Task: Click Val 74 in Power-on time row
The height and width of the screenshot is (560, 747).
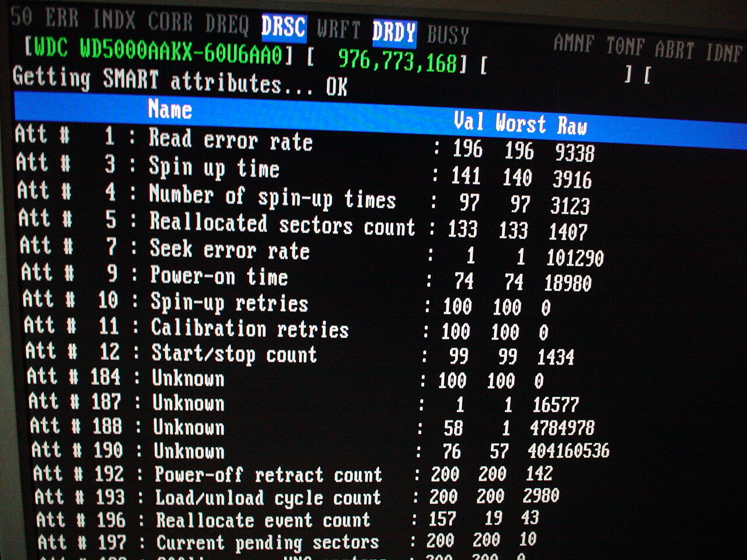Action: coord(464,282)
